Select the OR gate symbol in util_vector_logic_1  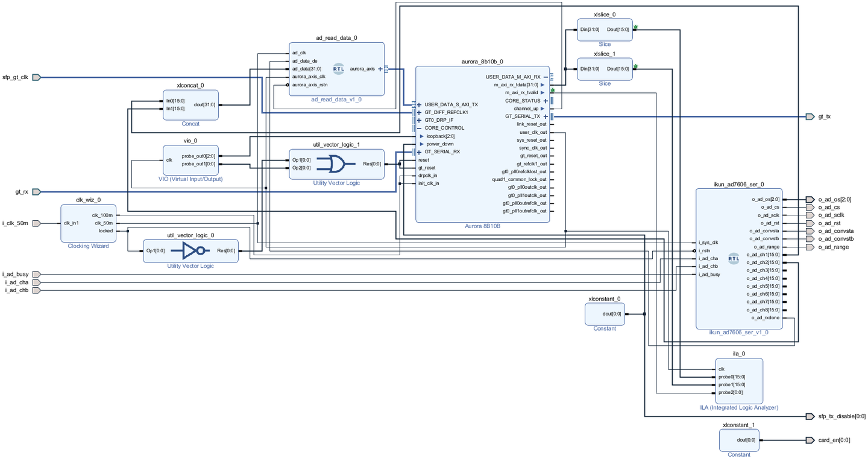(x=331, y=164)
